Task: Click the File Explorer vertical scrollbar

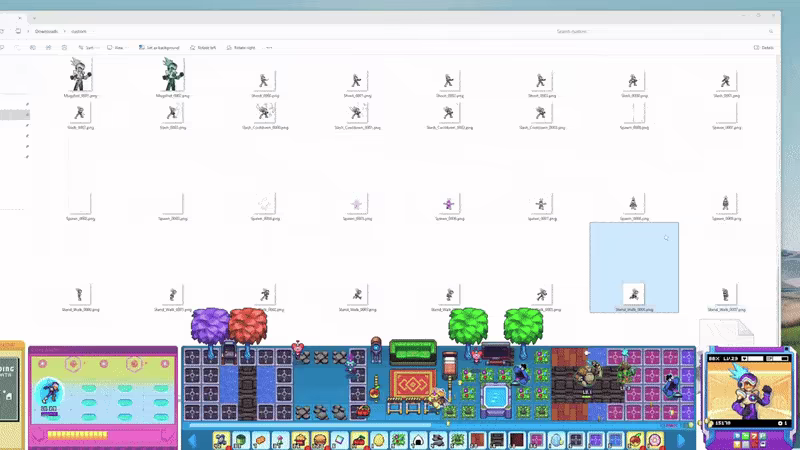Action: pyautogui.click(x=778, y=199)
